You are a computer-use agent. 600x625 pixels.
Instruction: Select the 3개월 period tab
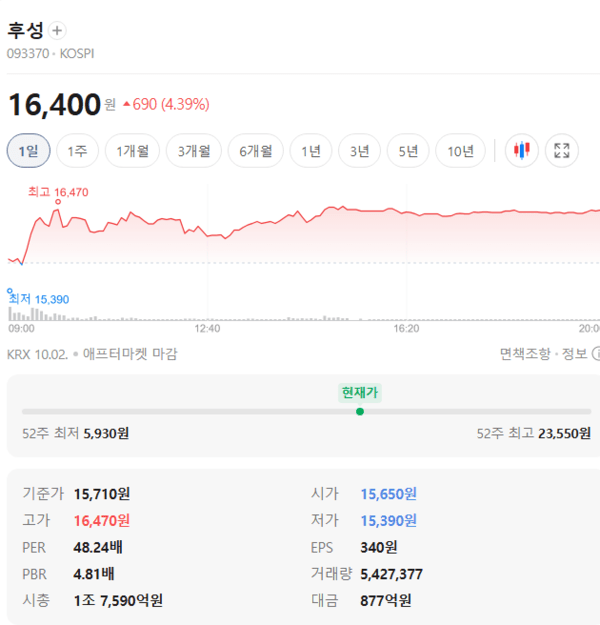(194, 151)
